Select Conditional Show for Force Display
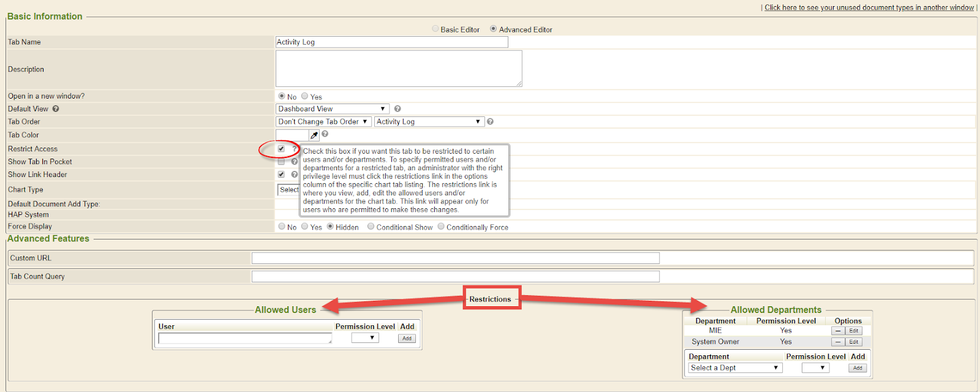The width and height of the screenshot is (980, 392). click(371, 227)
